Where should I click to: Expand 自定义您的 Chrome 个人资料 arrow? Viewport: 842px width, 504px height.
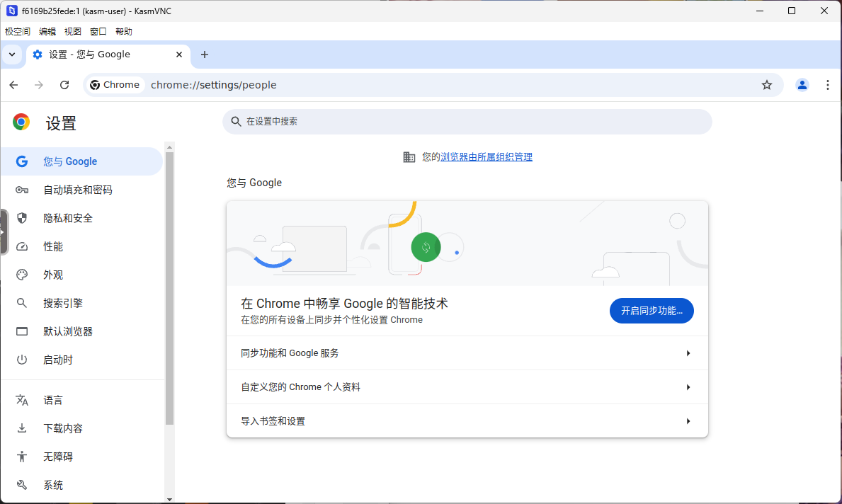(688, 387)
